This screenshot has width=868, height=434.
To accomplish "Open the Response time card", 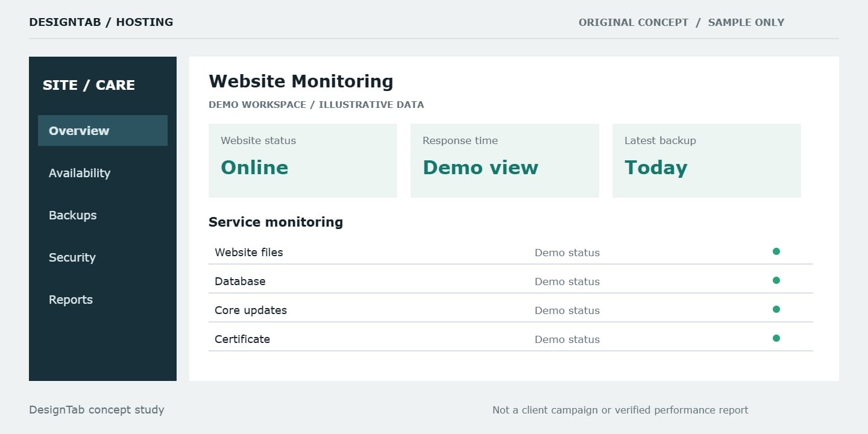I will 505,161.
